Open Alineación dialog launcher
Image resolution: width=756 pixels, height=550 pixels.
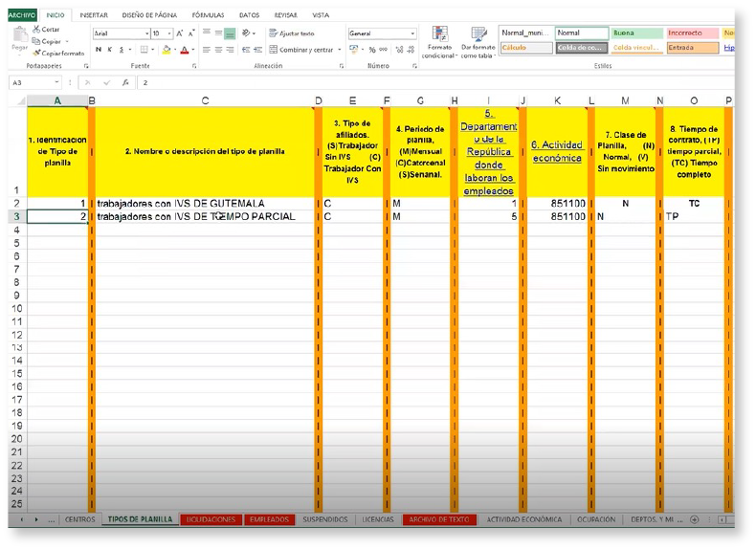tap(342, 66)
